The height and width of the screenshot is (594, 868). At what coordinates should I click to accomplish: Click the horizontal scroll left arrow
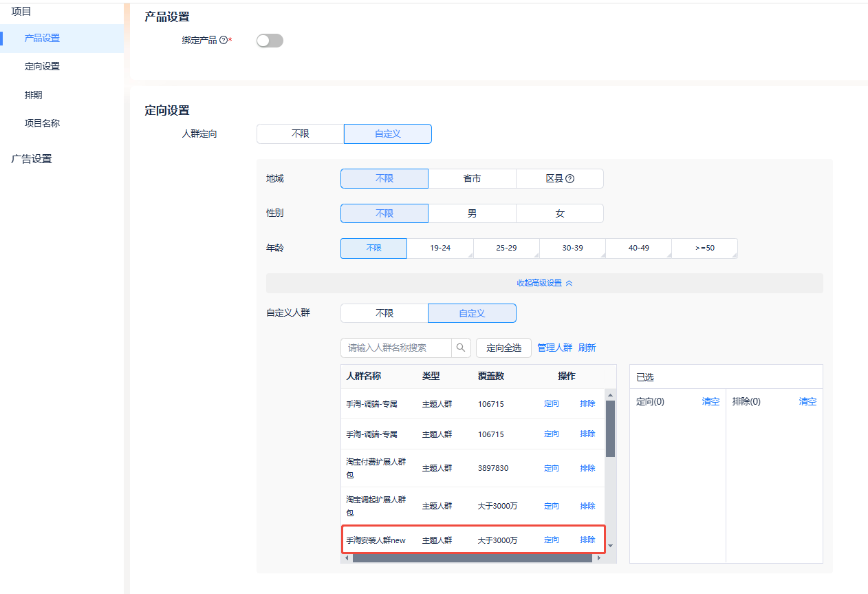[347, 558]
